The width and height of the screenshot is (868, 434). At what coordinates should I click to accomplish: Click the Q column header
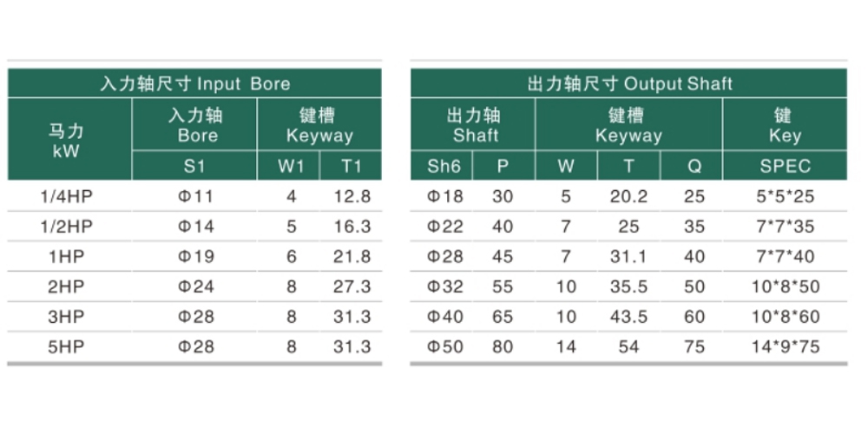click(692, 166)
